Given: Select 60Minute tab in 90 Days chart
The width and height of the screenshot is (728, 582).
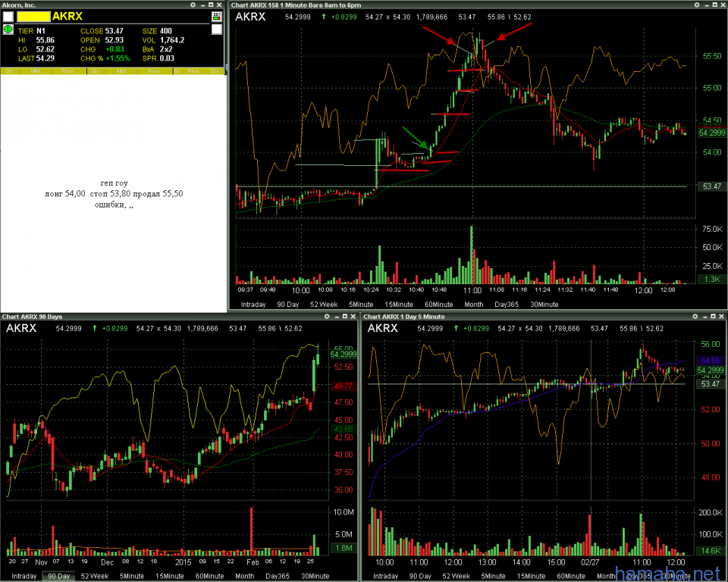Looking at the screenshot, I should 209,576.
